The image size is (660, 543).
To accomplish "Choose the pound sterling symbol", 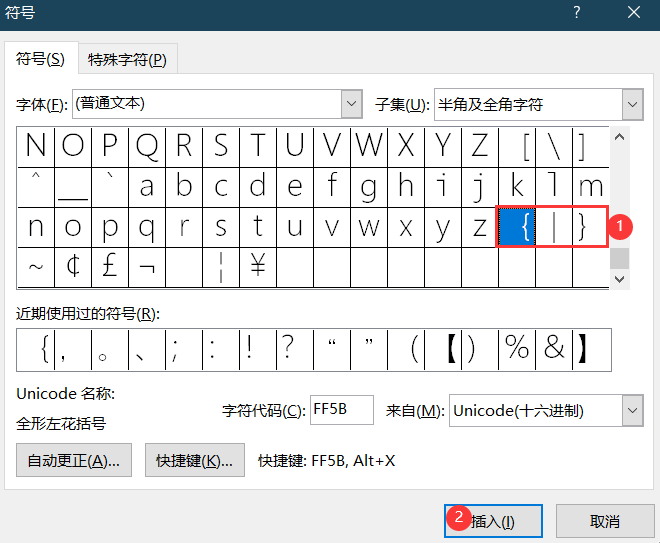I will [110, 267].
